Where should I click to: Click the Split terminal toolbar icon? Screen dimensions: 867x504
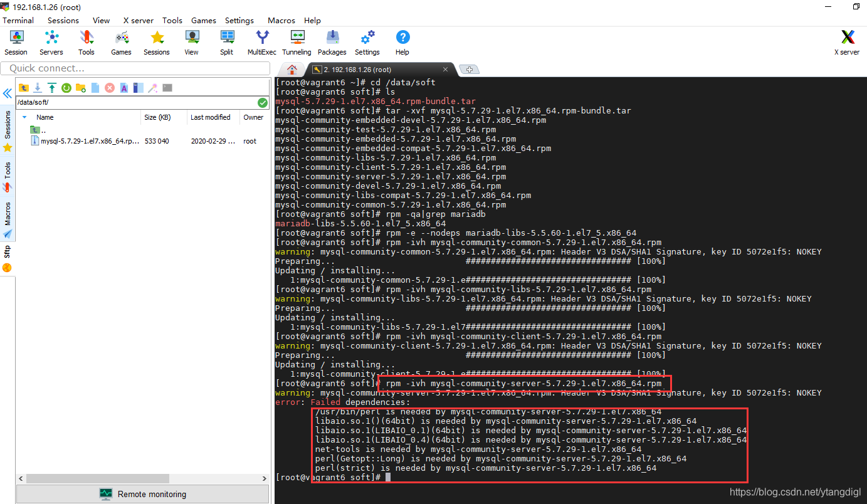pos(227,43)
